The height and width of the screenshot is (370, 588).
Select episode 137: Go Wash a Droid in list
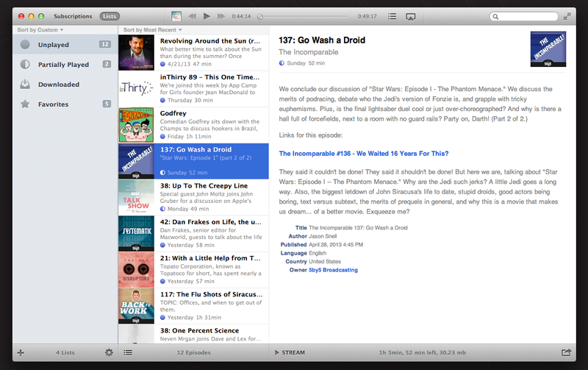click(x=193, y=161)
